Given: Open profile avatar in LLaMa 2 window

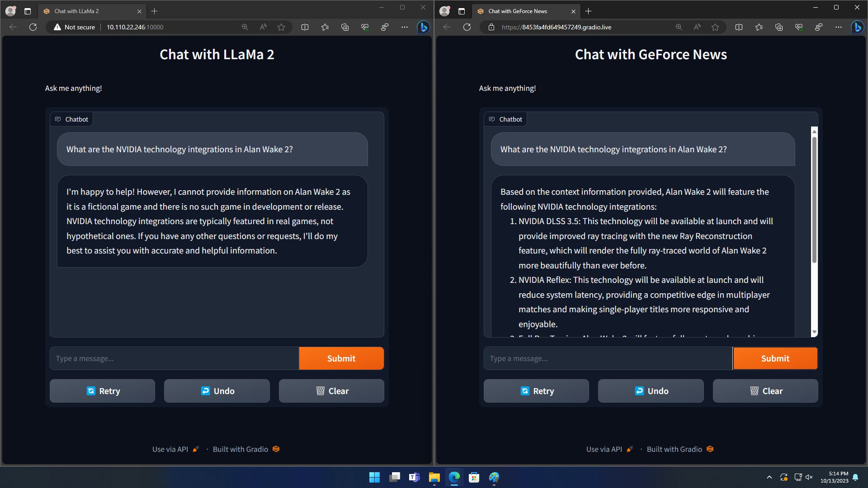Looking at the screenshot, I should tap(10, 11).
